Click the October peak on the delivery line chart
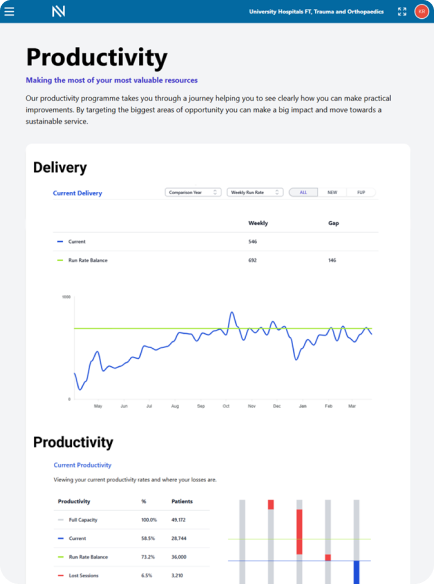Image resolution: width=434 pixels, height=584 pixels. [x=232, y=313]
